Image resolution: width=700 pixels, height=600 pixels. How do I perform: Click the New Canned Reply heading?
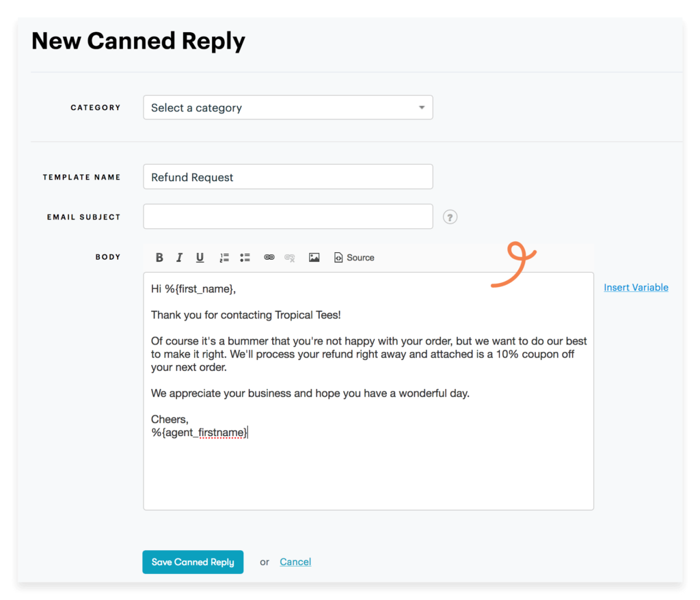coord(138,42)
